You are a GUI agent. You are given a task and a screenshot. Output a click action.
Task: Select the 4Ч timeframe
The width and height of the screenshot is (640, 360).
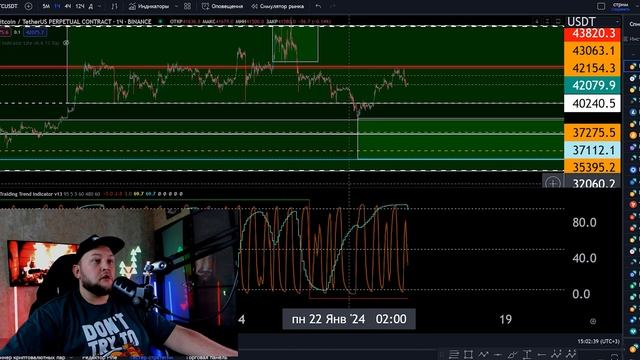(x=68, y=6)
